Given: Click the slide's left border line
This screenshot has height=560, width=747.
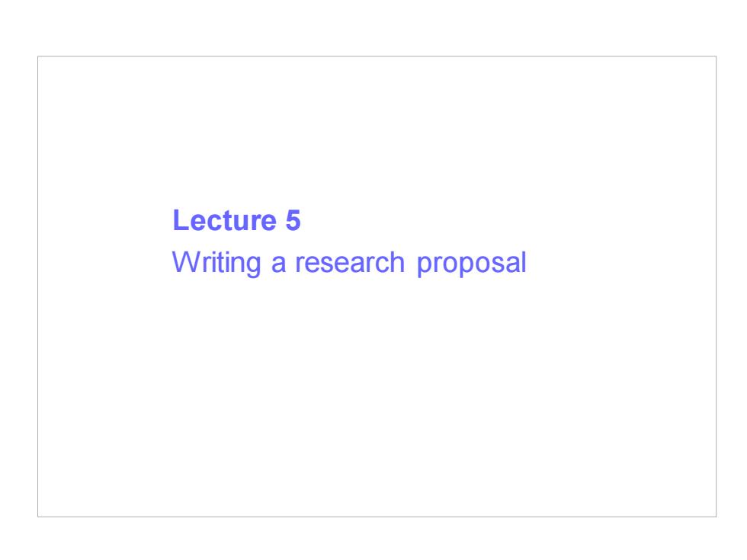Looking at the screenshot, I should click(37, 286).
